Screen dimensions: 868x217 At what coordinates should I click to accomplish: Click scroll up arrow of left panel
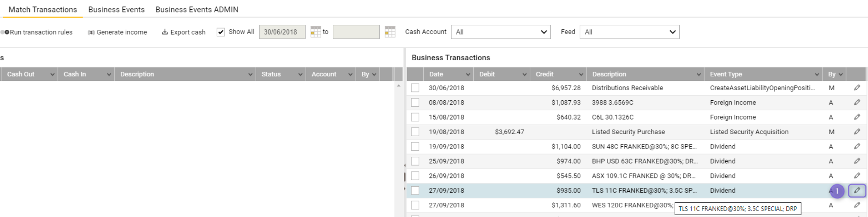tap(398, 86)
